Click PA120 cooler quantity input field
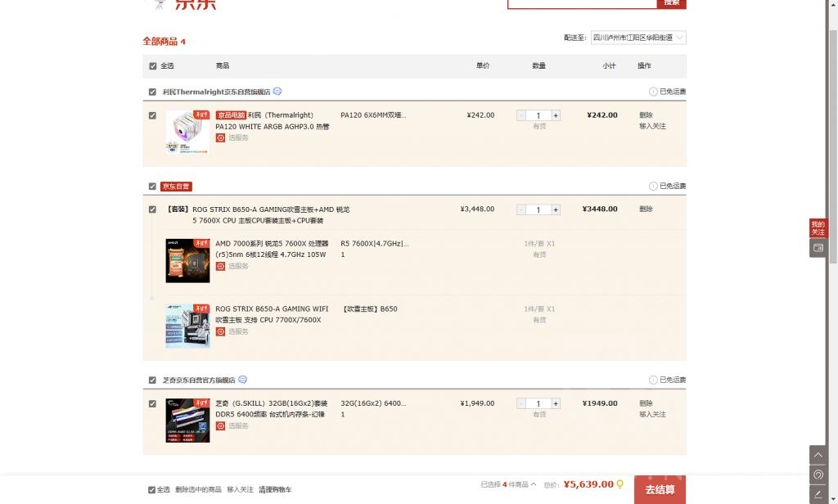The image size is (838, 504). point(538,115)
